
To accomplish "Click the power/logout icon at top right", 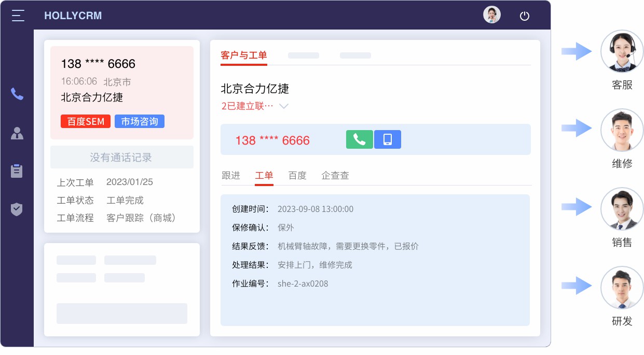I will point(524,16).
